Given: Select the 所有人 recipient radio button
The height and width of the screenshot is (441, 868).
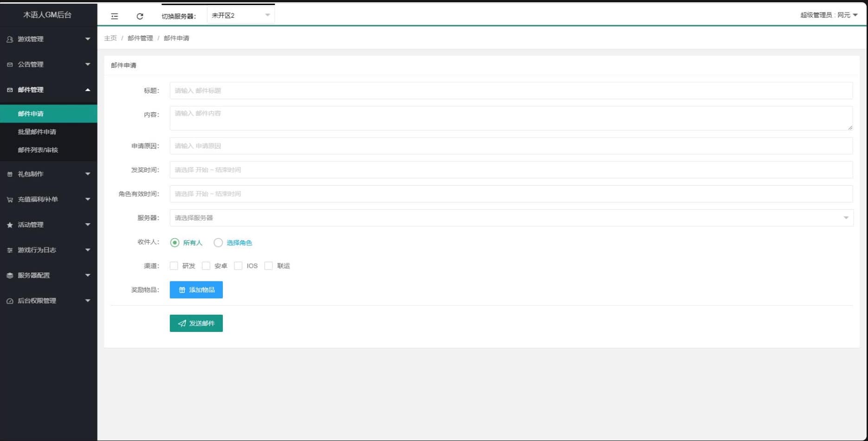Looking at the screenshot, I should (x=175, y=243).
